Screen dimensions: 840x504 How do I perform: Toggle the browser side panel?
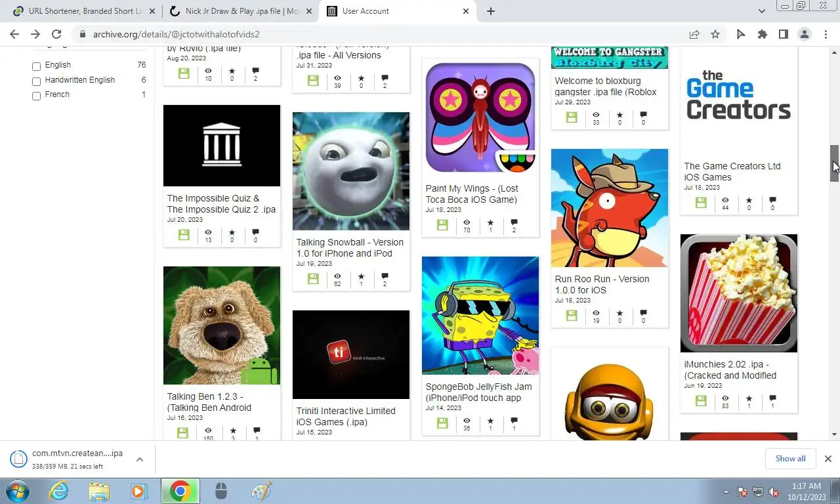click(783, 34)
